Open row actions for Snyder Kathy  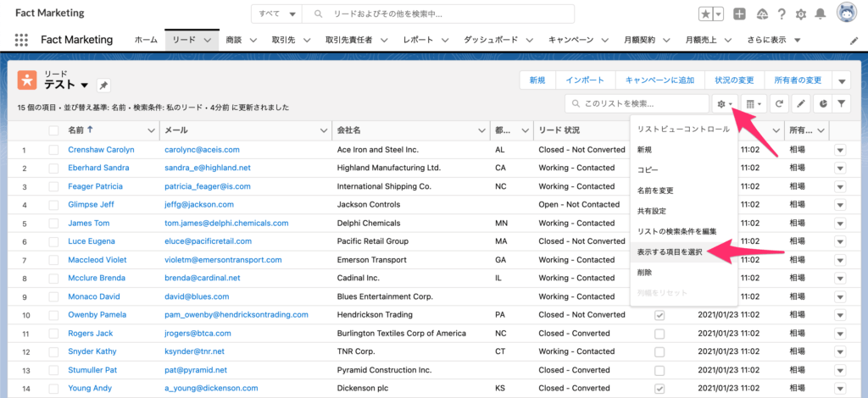tap(840, 351)
